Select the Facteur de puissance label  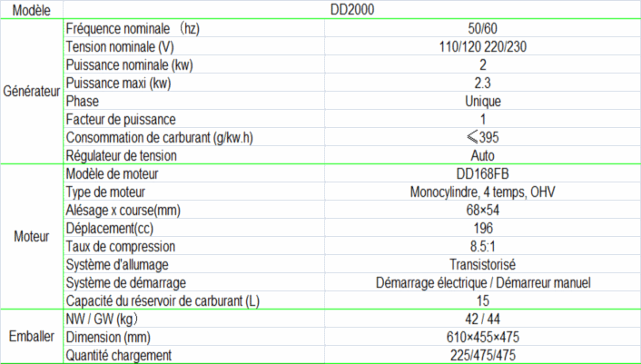(121, 120)
